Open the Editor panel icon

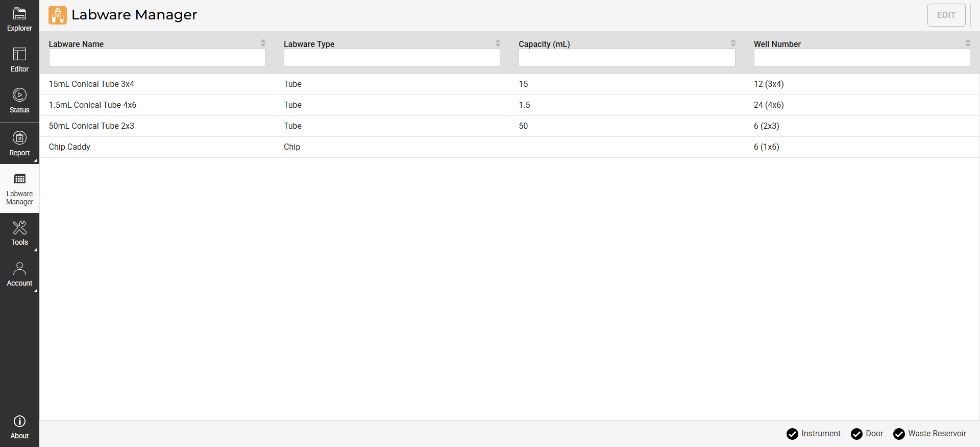point(19,55)
